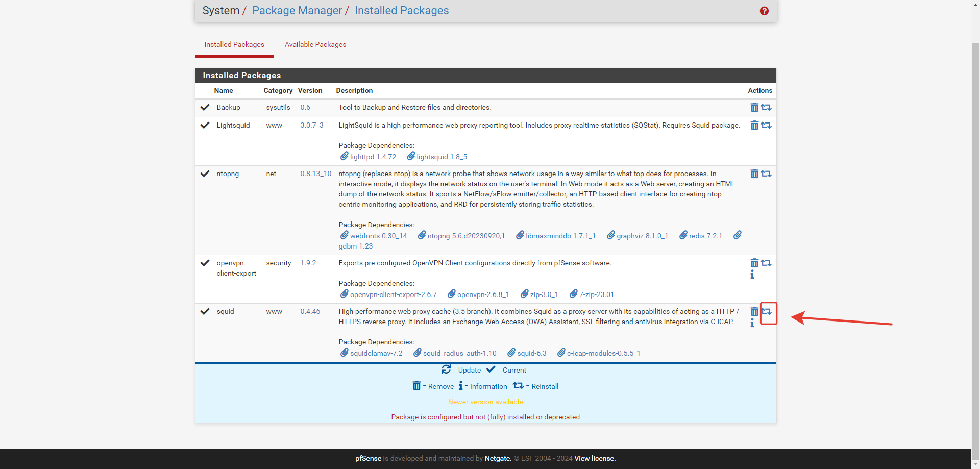The image size is (980, 469).
Task: Open openvpn-client-export version 1.9.2 link
Action: (x=308, y=263)
